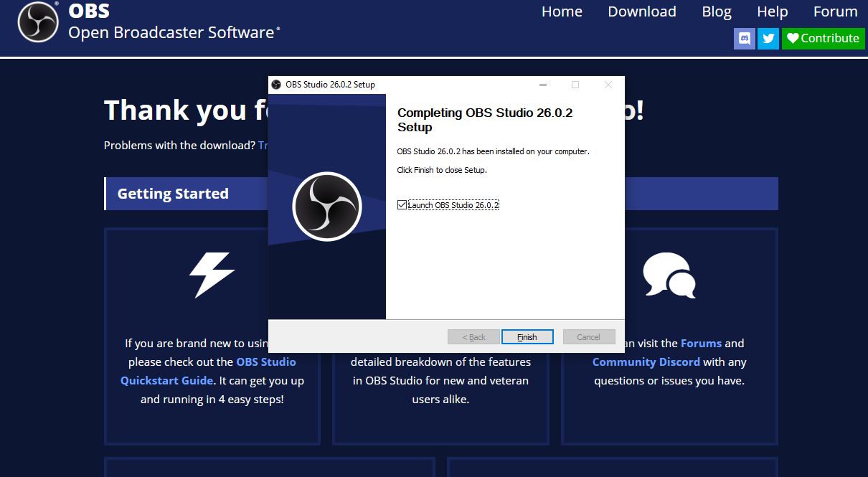
Task: Click the Back button in the setup dialog
Action: (x=474, y=337)
